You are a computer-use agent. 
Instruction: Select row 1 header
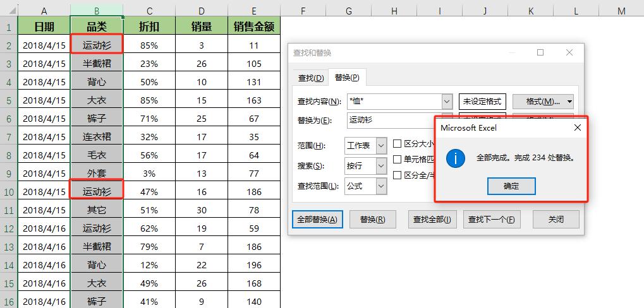pos(9,27)
